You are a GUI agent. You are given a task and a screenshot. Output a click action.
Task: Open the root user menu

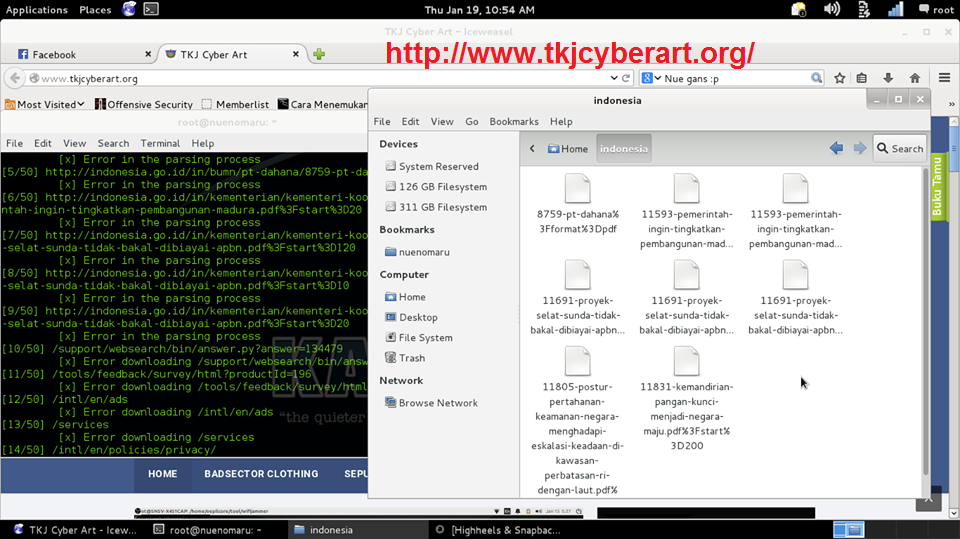click(936, 9)
